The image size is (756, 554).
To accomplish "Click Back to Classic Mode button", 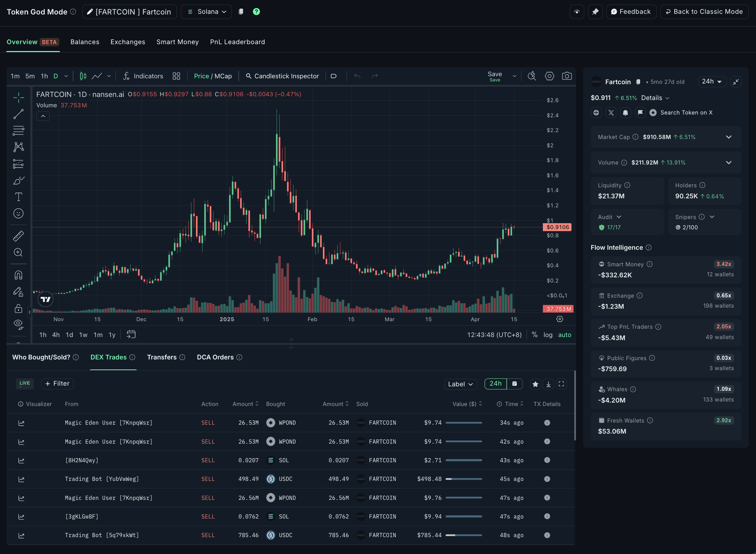I will point(704,12).
